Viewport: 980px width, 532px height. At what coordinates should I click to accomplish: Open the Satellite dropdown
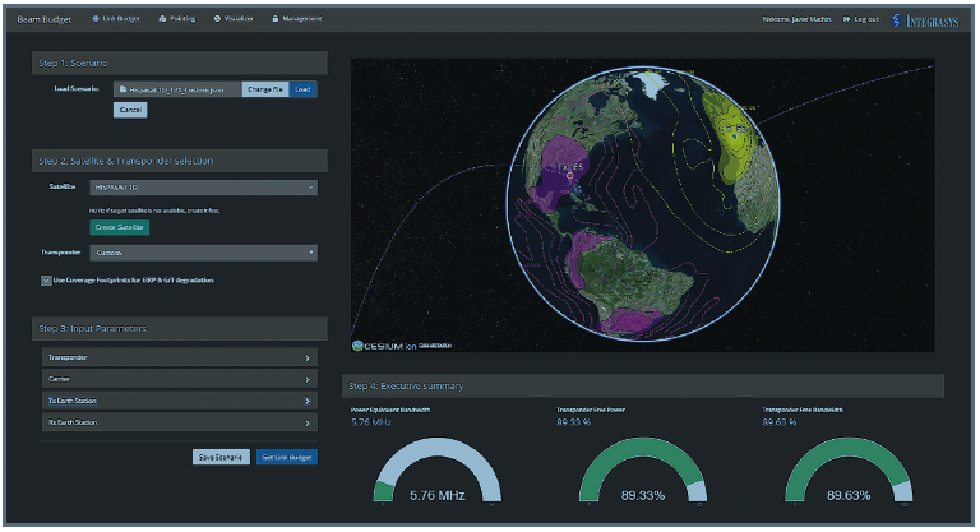[203, 188]
